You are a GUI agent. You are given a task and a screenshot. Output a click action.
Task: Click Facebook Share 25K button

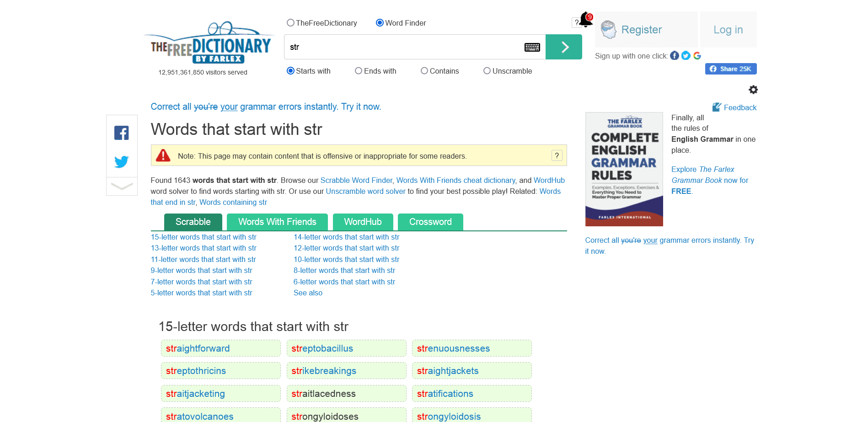731,69
